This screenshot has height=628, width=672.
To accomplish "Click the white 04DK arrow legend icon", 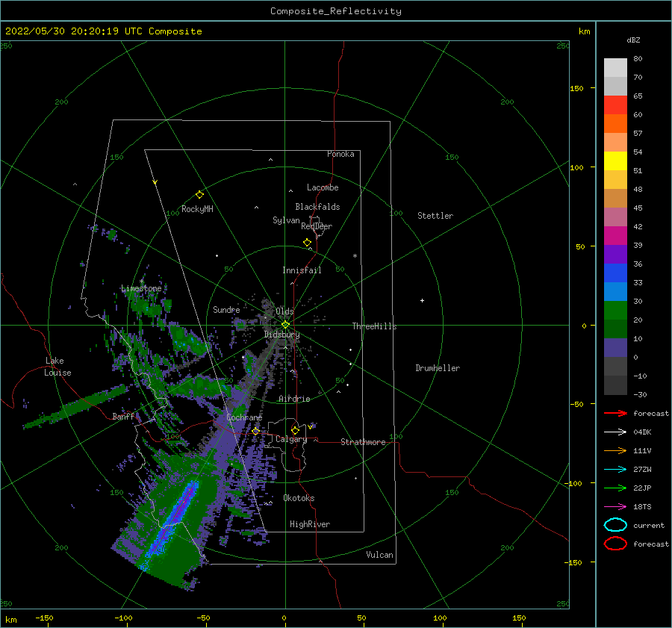I will pos(615,432).
